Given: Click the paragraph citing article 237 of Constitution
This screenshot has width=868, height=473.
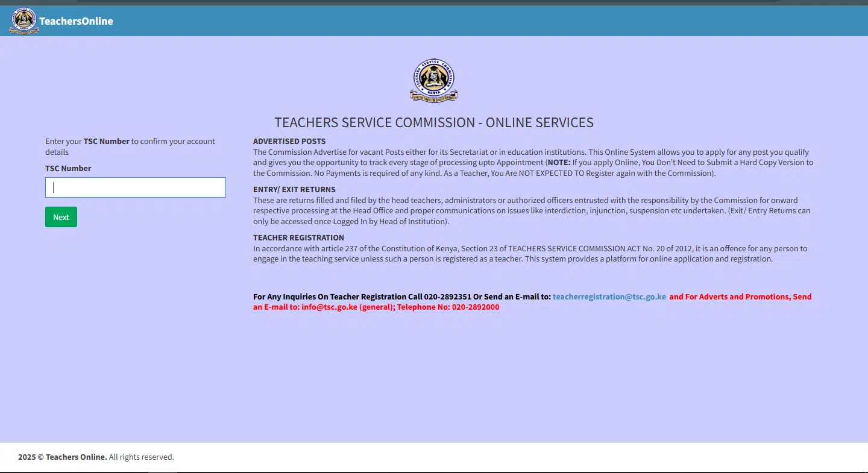Looking at the screenshot, I should coord(530,254).
